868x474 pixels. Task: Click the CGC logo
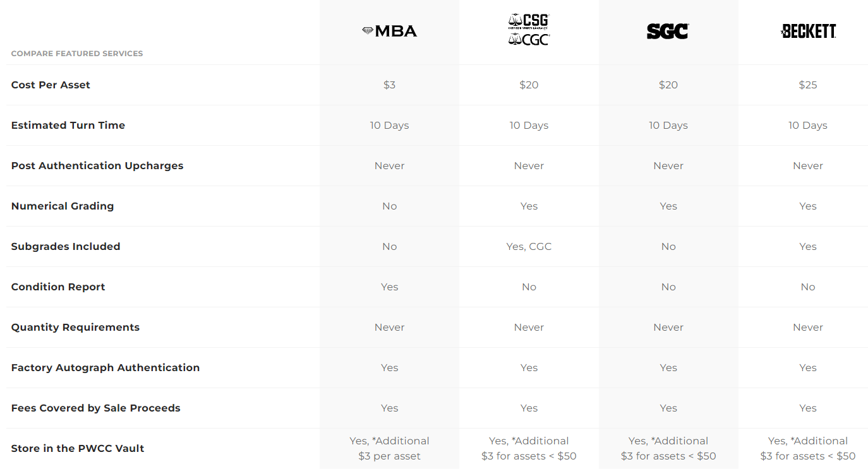[x=529, y=39]
